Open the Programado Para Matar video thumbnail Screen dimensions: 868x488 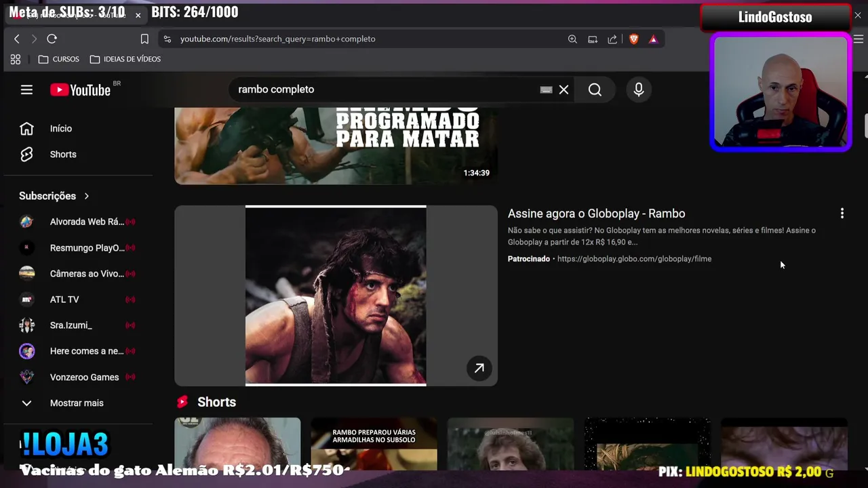tap(336, 146)
